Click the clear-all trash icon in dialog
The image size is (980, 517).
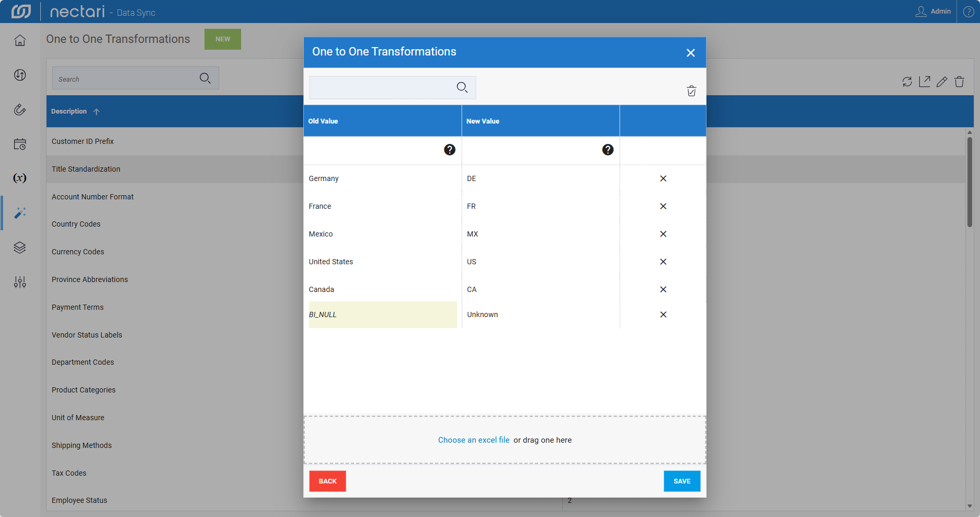[x=691, y=91]
